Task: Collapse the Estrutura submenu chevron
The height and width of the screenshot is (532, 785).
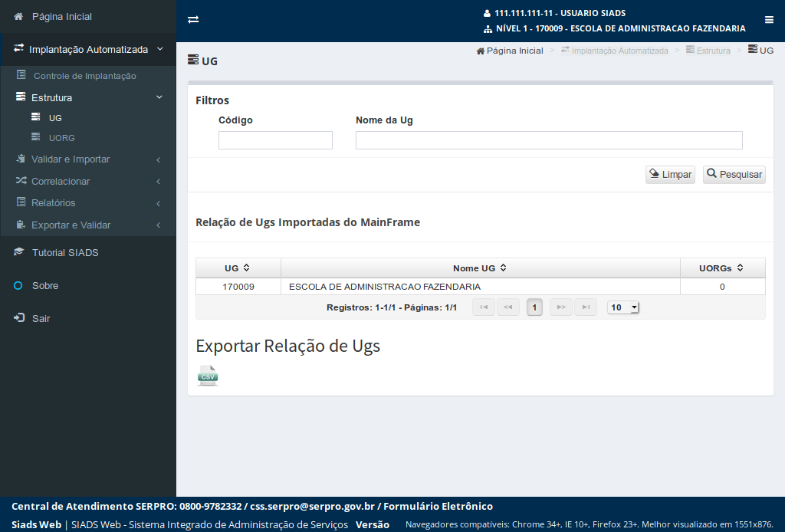Action: coord(159,97)
